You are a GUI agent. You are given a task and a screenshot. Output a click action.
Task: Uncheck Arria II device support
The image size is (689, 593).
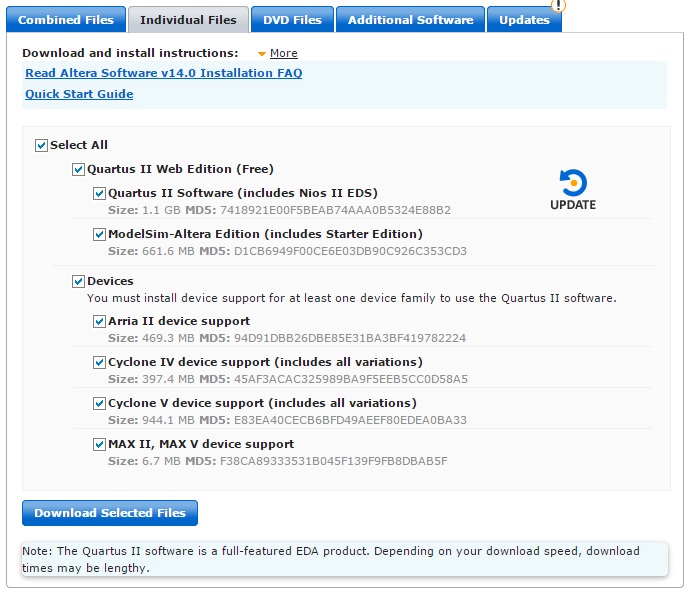tap(100, 322)
